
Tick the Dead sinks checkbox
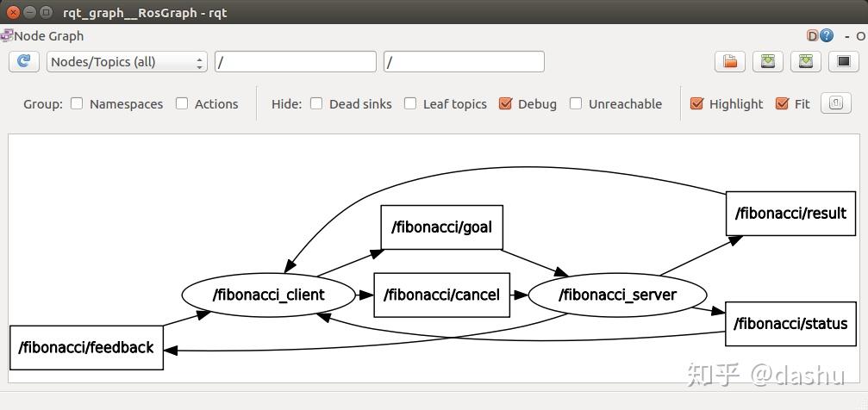coord(316,103)
